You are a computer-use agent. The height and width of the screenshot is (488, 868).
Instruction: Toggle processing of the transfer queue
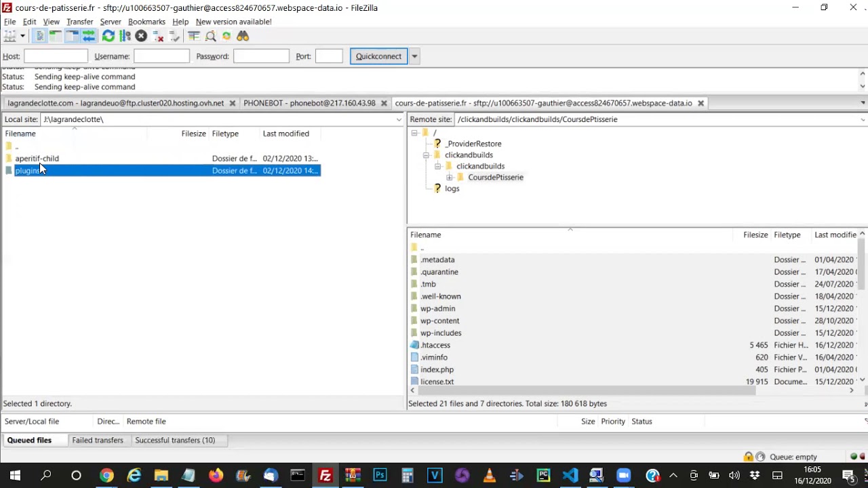pos(125,36)
